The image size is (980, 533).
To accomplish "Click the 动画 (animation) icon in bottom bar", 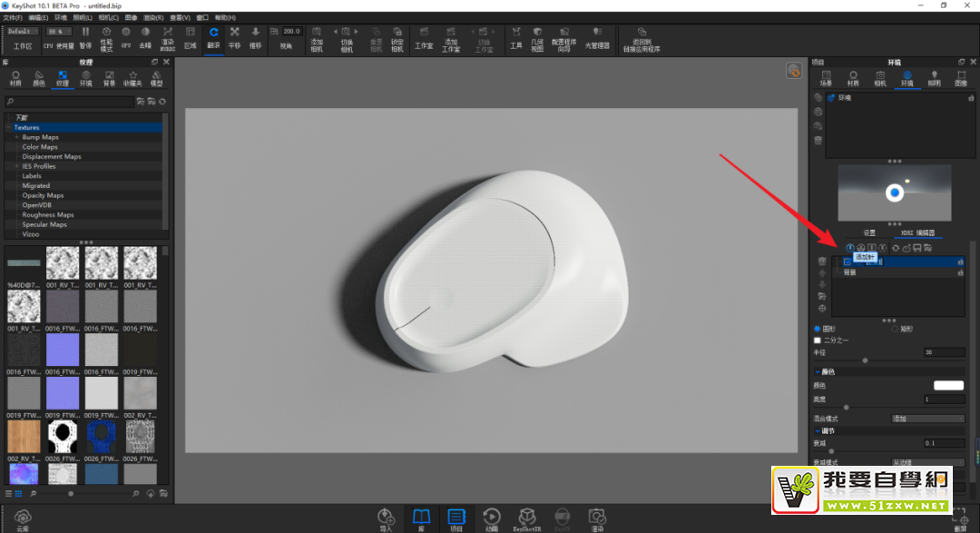I will 491,518.
